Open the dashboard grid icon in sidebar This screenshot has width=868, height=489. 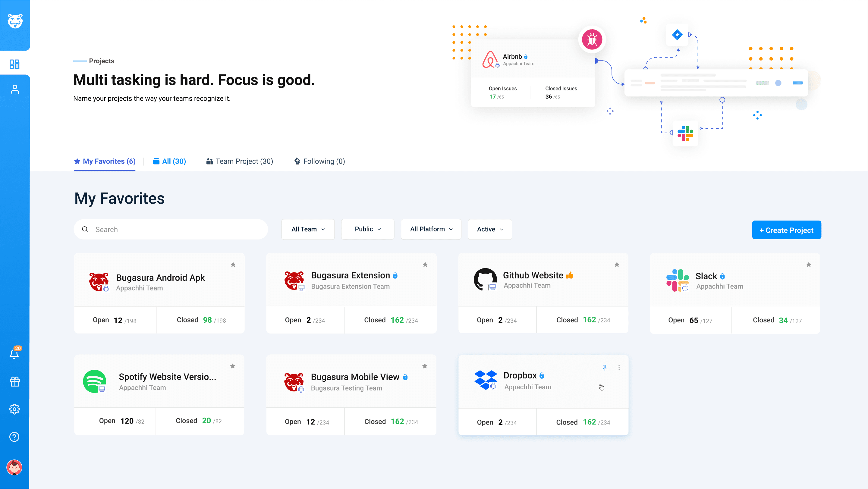coord(14,64)
